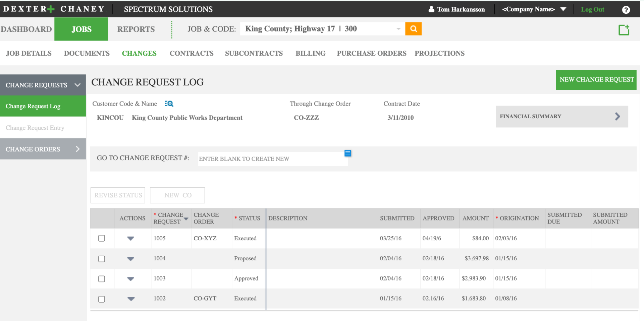Collapse the Change Requests sidebar section
The height and width of the screenshot is (321, 644).
[77, 85]
